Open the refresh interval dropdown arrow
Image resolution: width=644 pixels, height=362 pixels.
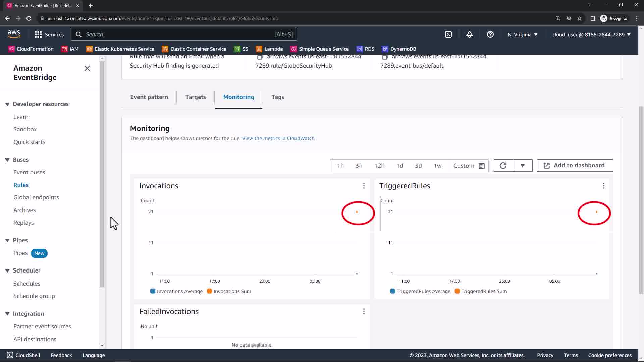[x=522, y=166]
